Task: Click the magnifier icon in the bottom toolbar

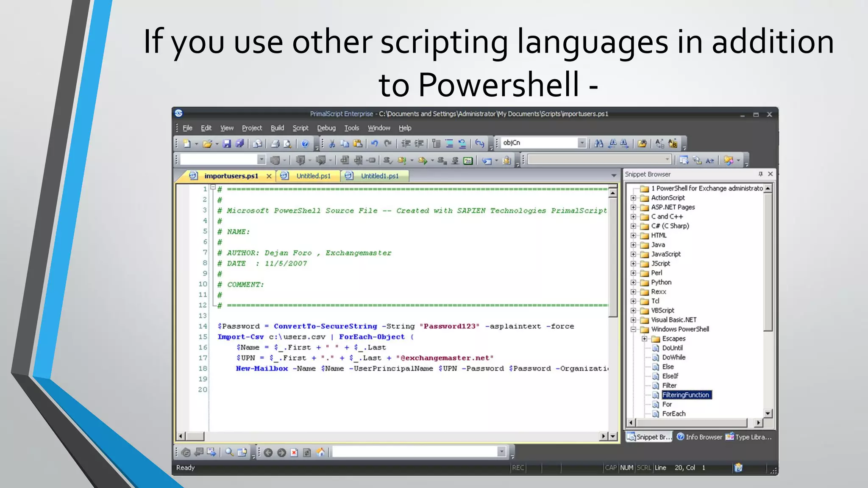Action: coord(229,452)
